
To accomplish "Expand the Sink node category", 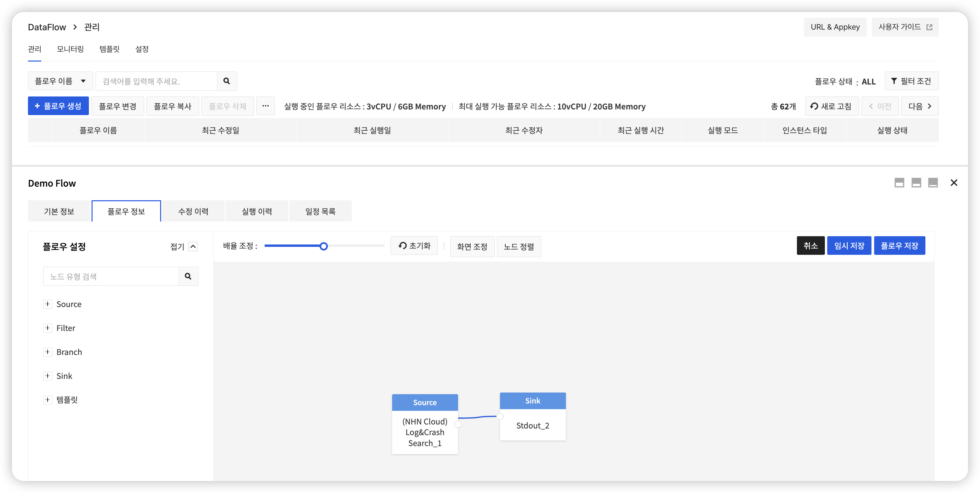I will tap(48, 376).
